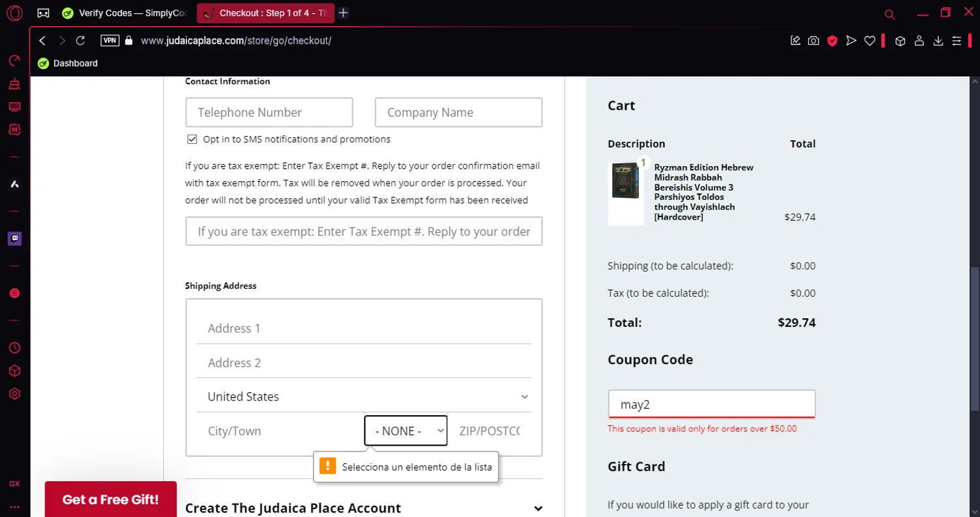Click the Ryzman Edition Hebrew Midrash title
The image size is (980, 517).
pyautogui.click(x=704, y=192)
